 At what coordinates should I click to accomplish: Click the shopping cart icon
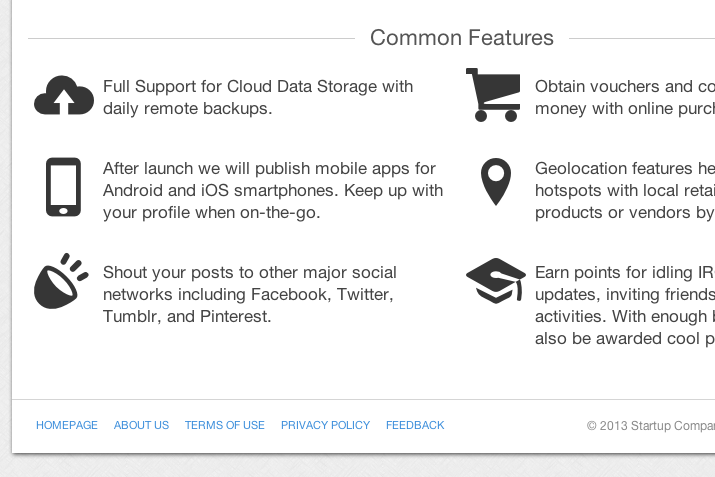[493, 95]
